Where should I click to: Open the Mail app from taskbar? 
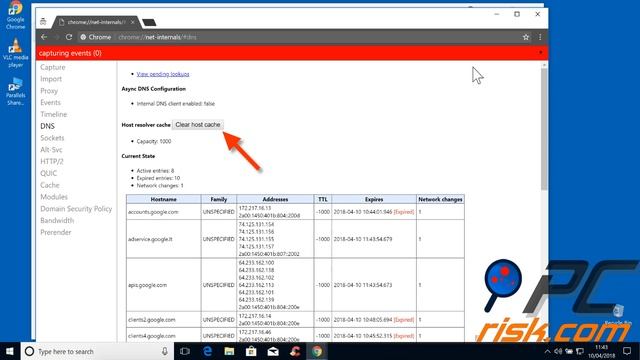pyautogui.click(x=273, y=351)
